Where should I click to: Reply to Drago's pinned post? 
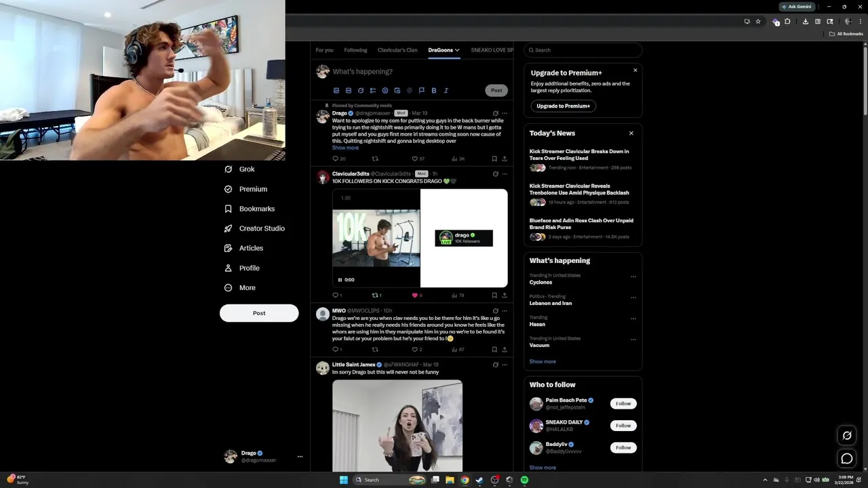click(x=335, y=159)
